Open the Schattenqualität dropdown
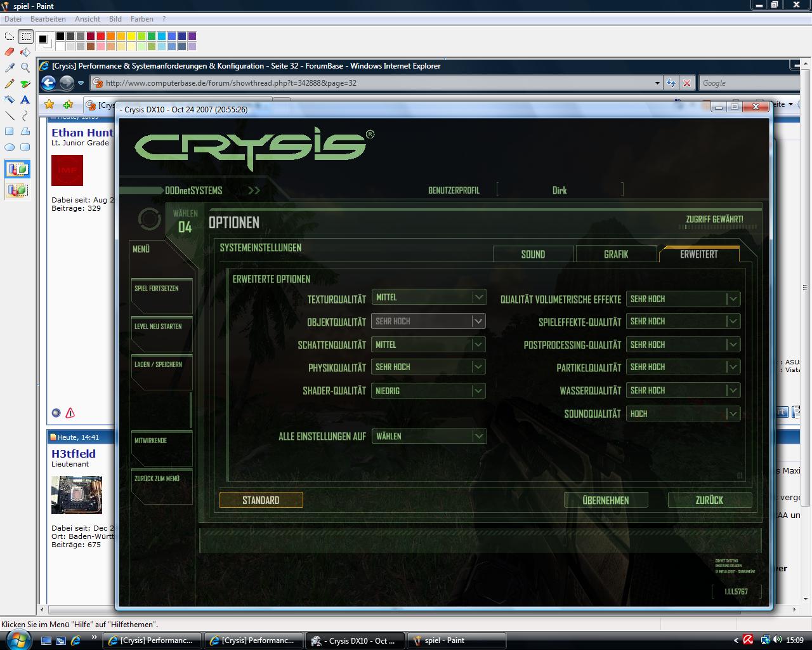 point(429,345)
